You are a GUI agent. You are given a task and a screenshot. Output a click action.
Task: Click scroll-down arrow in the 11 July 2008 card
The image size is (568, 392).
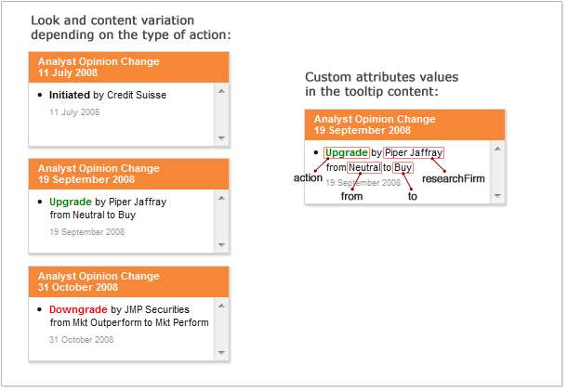pyautogui.click(x=221, y=137)
